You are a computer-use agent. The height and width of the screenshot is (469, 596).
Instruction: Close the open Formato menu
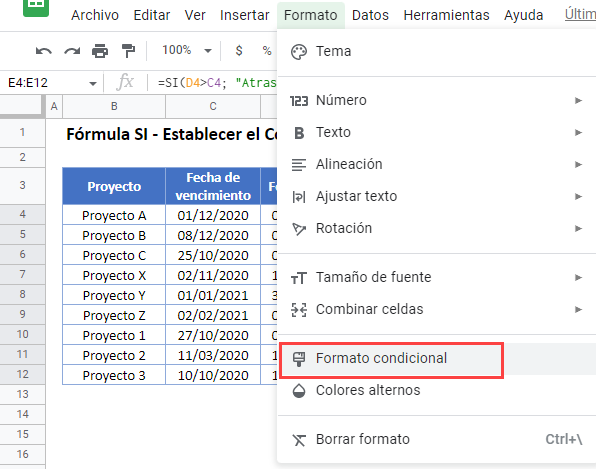pyautogui.click(x=311, y=15)
